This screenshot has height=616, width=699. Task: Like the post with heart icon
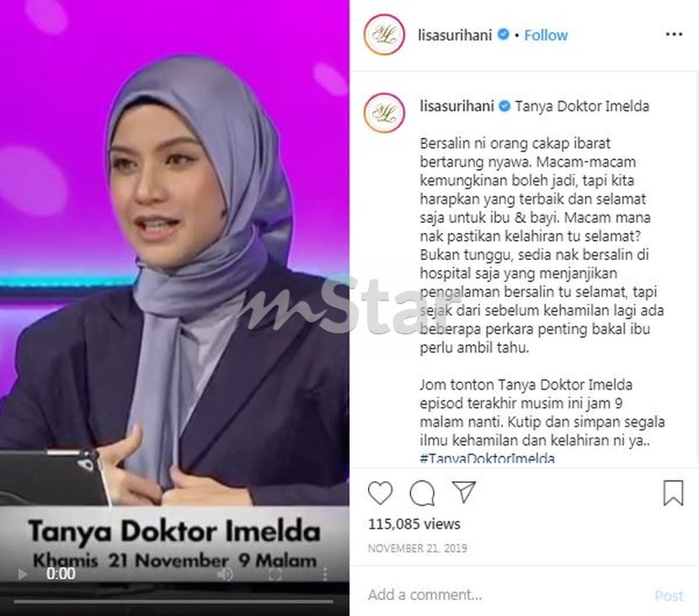pos(380,492)
